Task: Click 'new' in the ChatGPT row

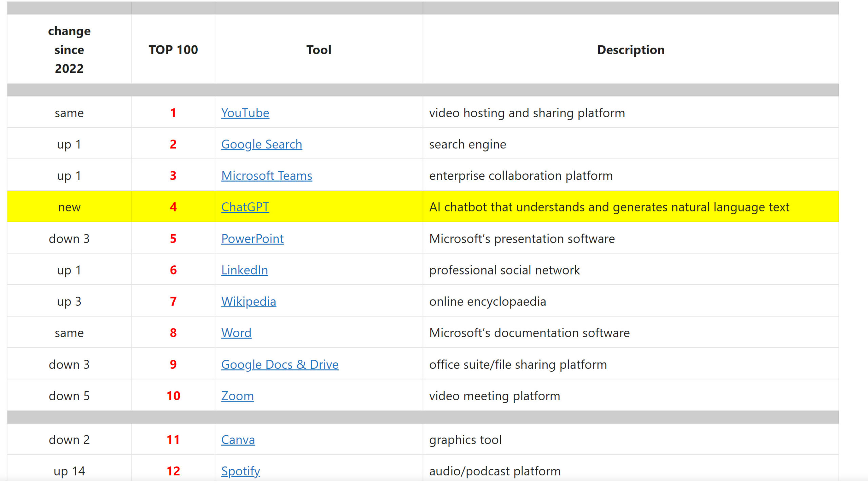Action: pyautogui.click(x=69, y=207)
